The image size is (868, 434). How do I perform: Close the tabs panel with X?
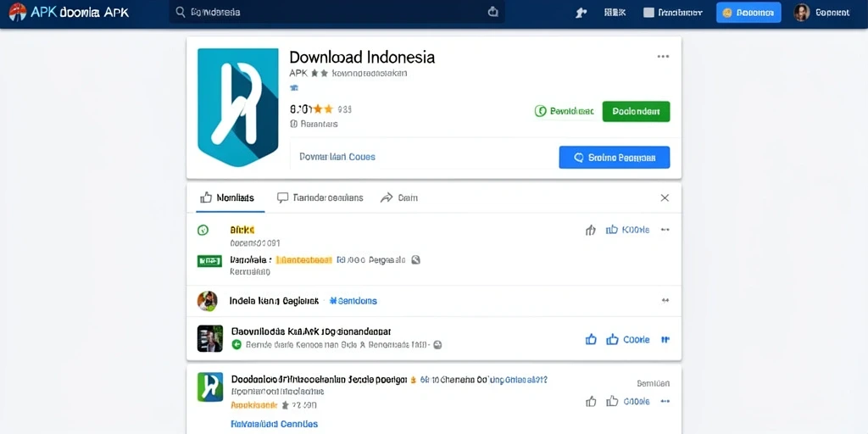point(665,198)
